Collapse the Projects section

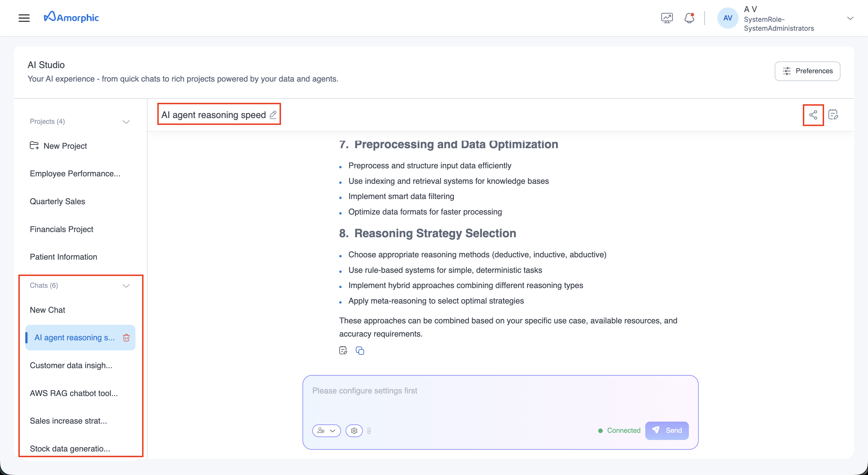point(126,122)
